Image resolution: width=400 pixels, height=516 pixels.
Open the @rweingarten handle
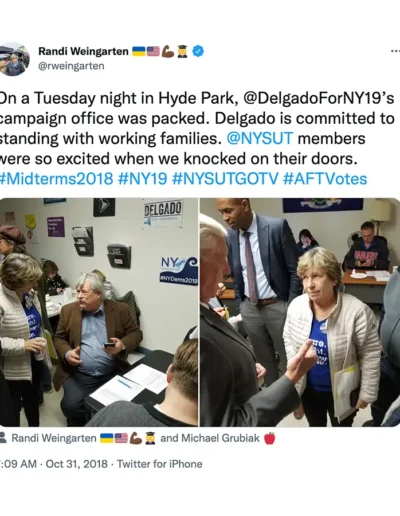click(71, 66)
